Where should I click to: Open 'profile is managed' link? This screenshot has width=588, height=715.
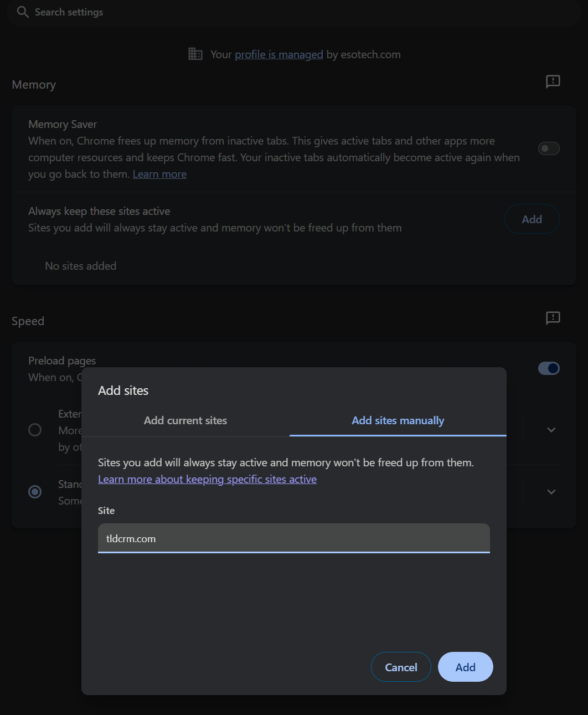point(279,54)
